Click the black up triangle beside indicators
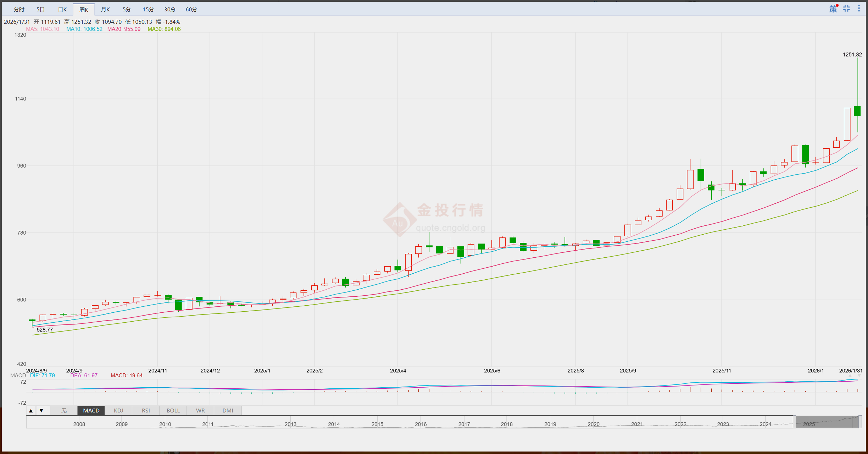868x454 pixels. pyautogui.click(x=31, y=411)
